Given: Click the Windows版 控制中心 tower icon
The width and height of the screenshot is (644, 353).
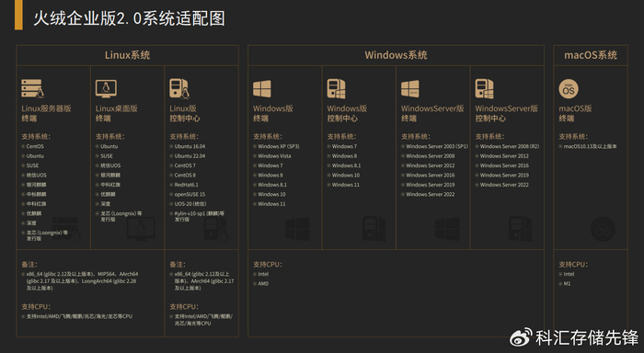Looking at the screenshot, I should click(x=336, y=88).
